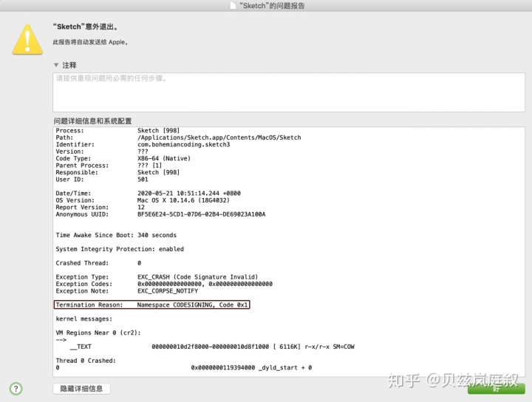Click into the comments text field
The height and width of the screenshot is (402, 532).
(289, 92)
